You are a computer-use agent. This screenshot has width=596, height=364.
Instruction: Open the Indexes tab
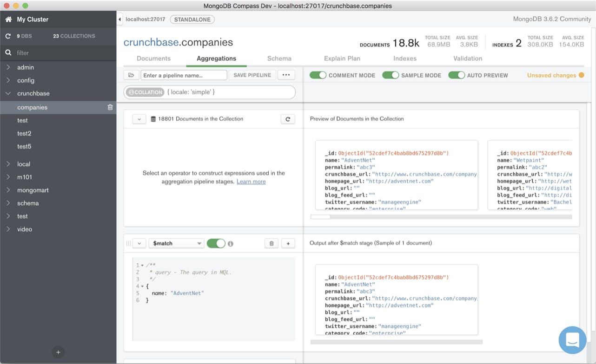(x=405, y=58)
